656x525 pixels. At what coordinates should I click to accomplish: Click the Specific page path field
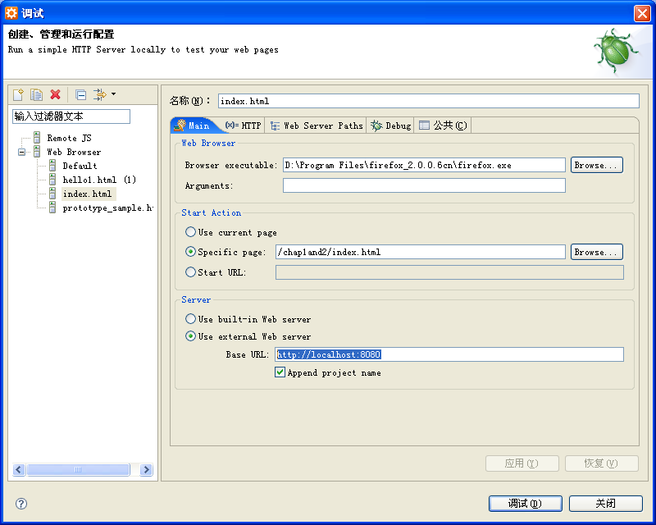pos(420,252)
